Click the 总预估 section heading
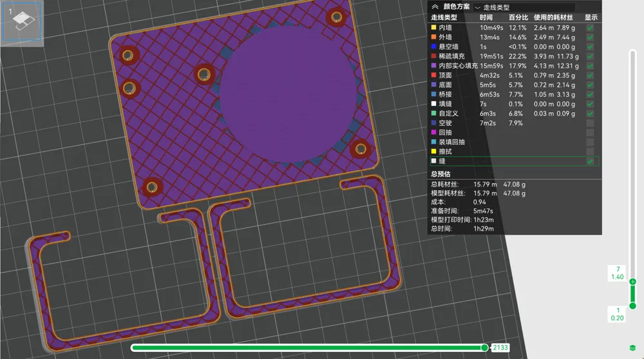The width and height of the screenshot is (644, 359). tap(440, 174)
